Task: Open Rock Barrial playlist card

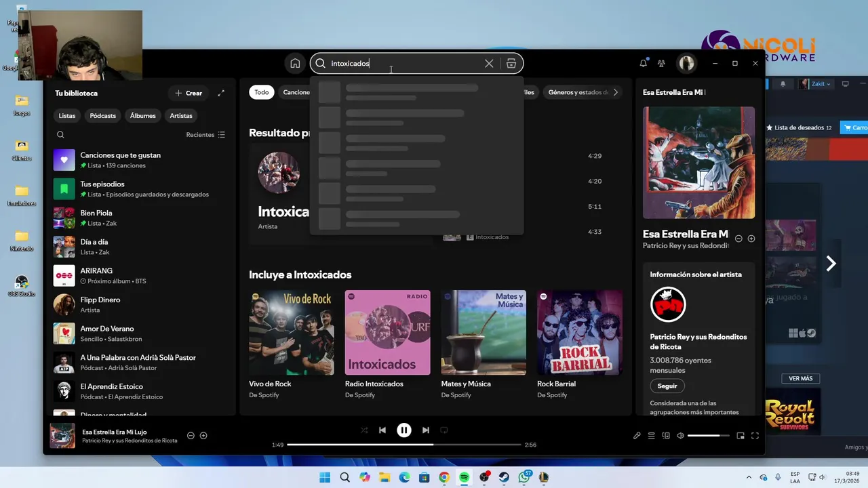Action: 580,344
